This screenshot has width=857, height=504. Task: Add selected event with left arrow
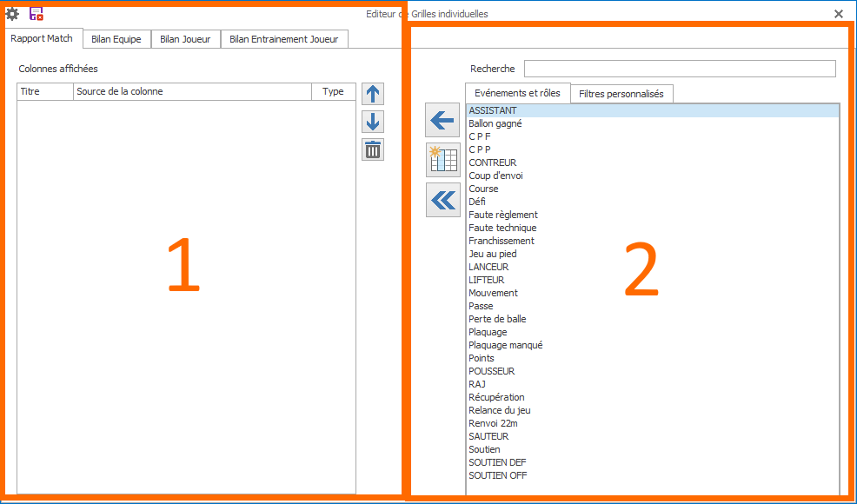442,120
